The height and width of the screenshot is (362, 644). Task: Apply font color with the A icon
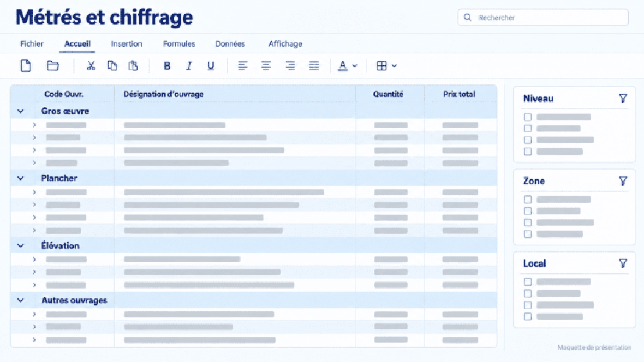343,66
